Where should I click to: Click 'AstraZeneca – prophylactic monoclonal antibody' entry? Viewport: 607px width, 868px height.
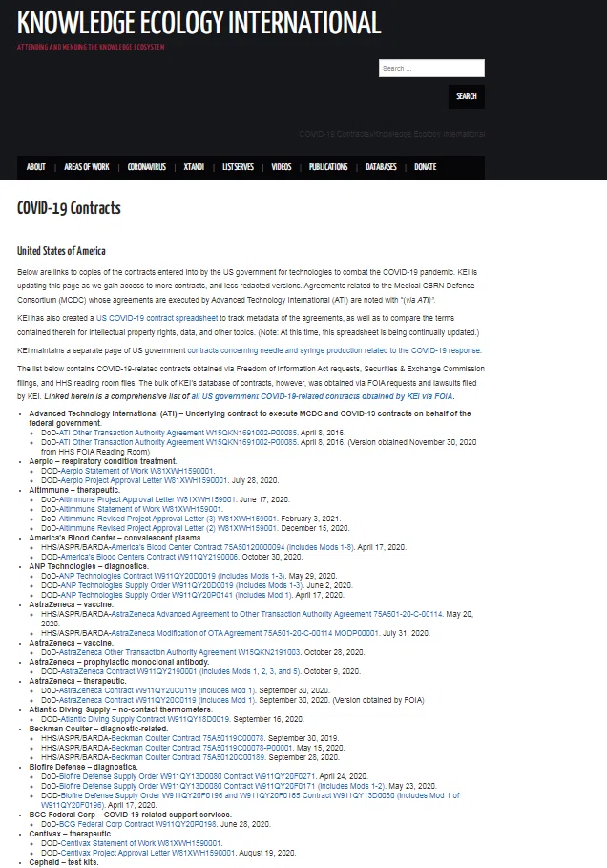119,662
